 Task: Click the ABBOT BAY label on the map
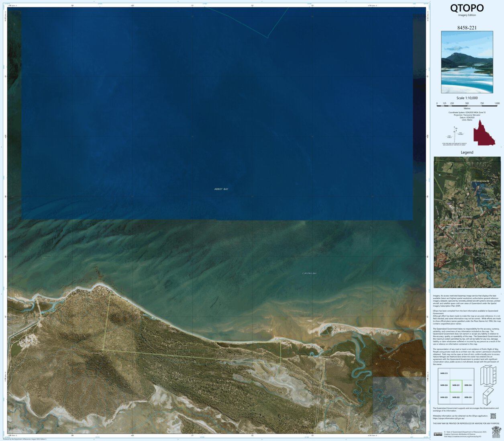pyautogui.click(x=220, y=189)
